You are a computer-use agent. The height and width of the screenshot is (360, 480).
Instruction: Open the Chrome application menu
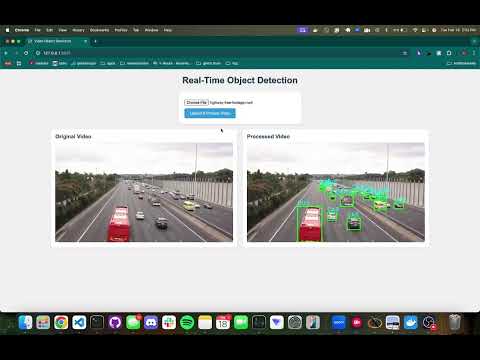coord(22,30)
